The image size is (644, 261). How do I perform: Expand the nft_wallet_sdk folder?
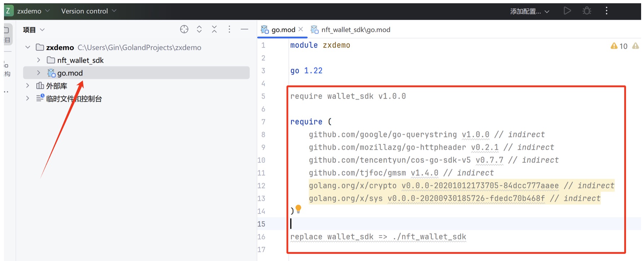[x=39, y=60]
